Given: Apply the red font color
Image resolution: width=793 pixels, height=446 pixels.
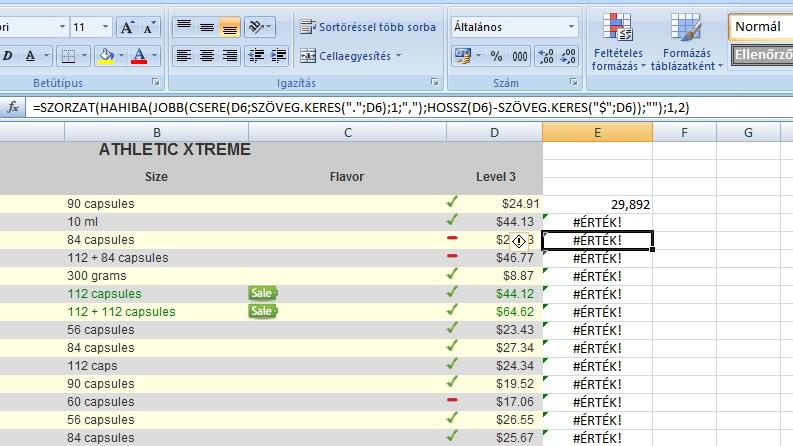Looking at the screenshot, I should 139,56.
